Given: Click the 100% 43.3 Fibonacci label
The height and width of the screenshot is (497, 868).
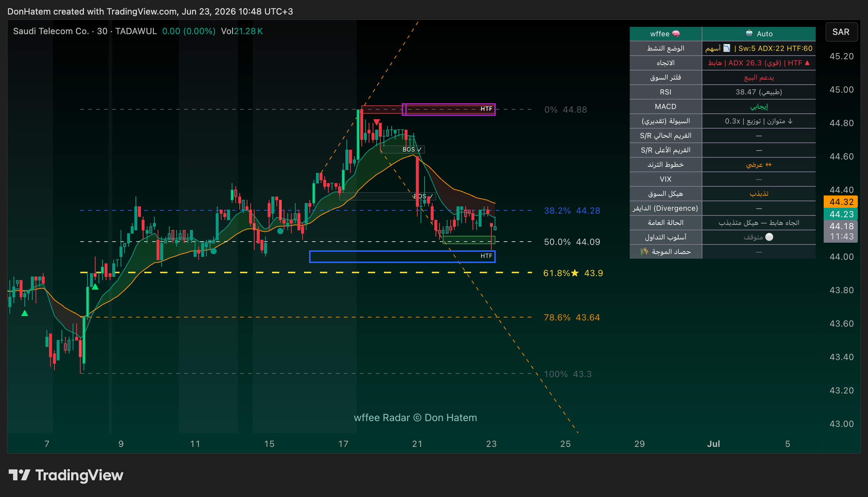Looking at the screenshot, I should point(568,374).
